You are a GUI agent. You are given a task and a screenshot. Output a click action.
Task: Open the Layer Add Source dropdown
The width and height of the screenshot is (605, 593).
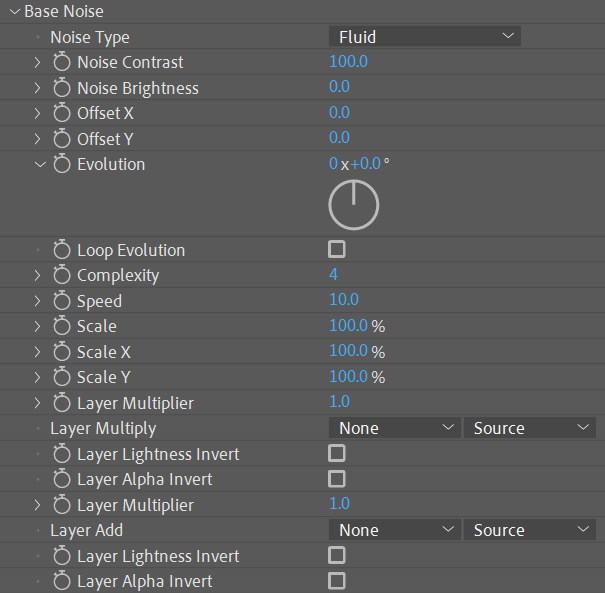(529, 530)
